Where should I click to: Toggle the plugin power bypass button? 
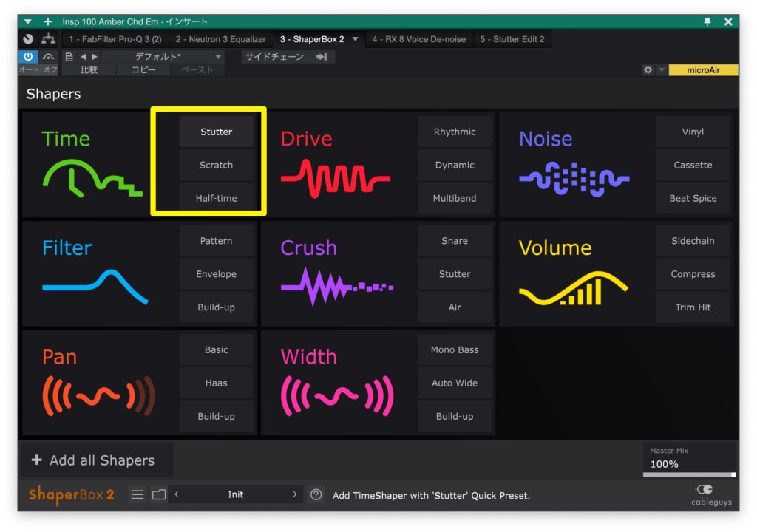(x=28, y=57)
